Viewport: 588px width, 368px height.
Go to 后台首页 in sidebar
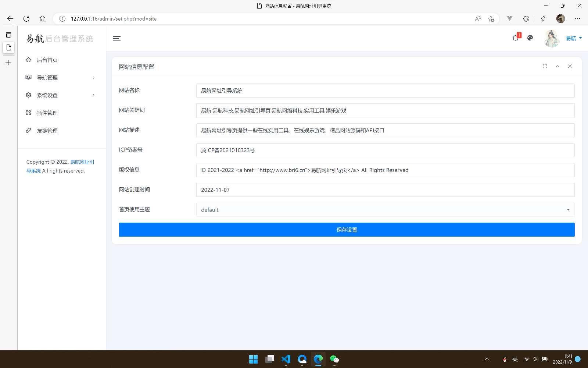[x=62, y=60]
